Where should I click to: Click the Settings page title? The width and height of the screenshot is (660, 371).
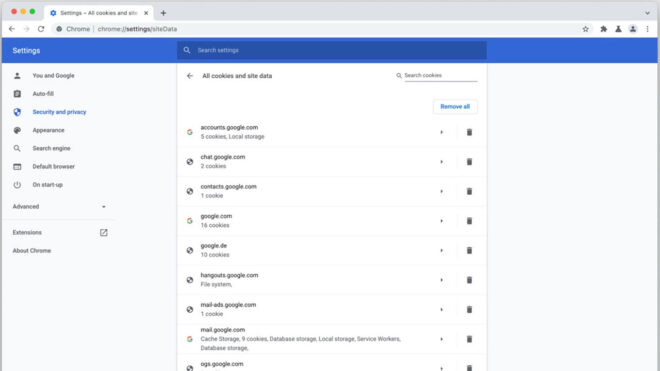[26, 51]
